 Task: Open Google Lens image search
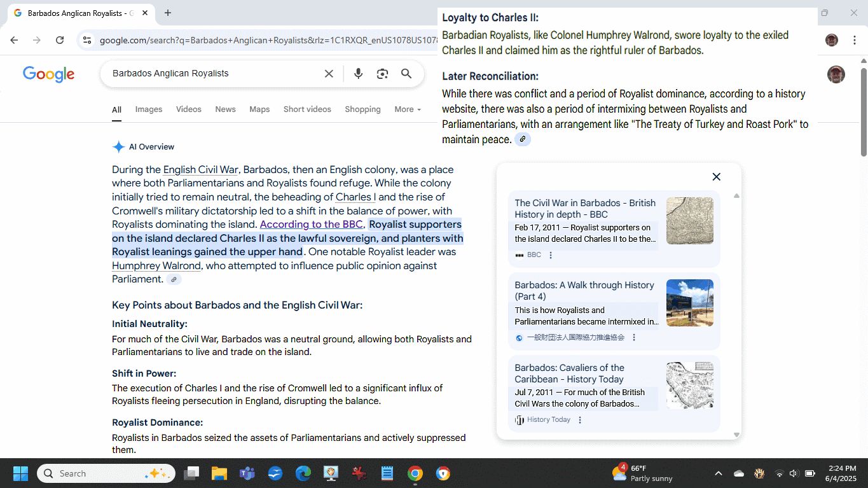(382, 74)
